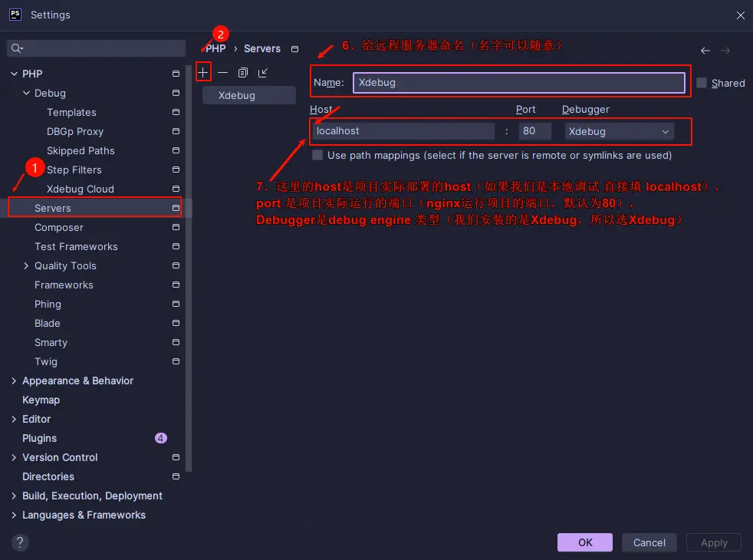Click project-level icon on DBGp Proxy row
This screenshot has height=560, width=753.
click(x=176, y=131)
